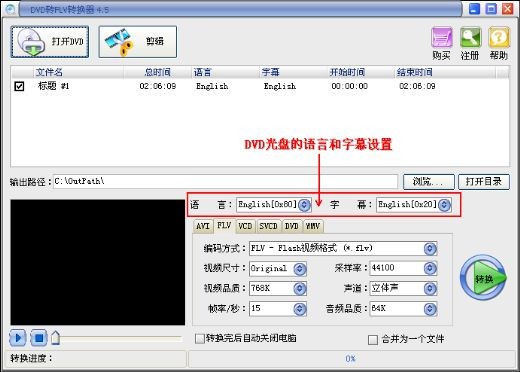
Task: Enable 合并为一个文件 checkbox
Action: point(373,340)
